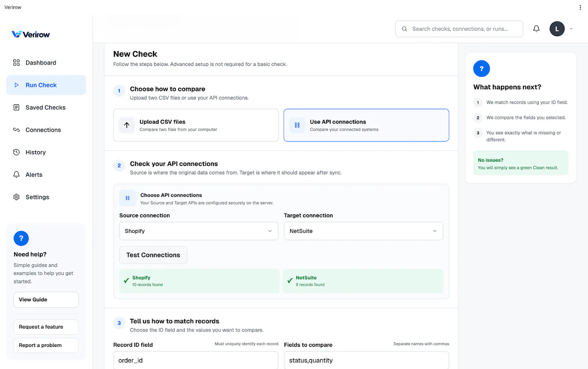Screen dimensions: 588x369
Task: Open the History page
Action: pos(46,152)
